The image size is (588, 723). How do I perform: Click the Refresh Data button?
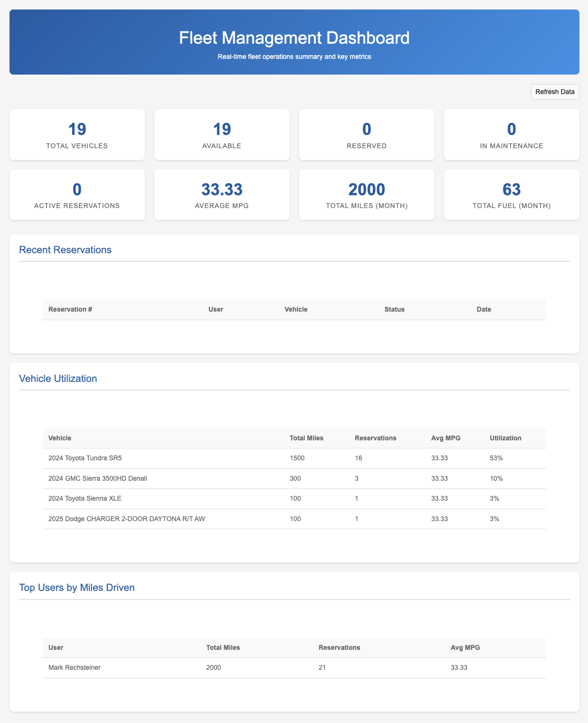[x=555, y=92]
